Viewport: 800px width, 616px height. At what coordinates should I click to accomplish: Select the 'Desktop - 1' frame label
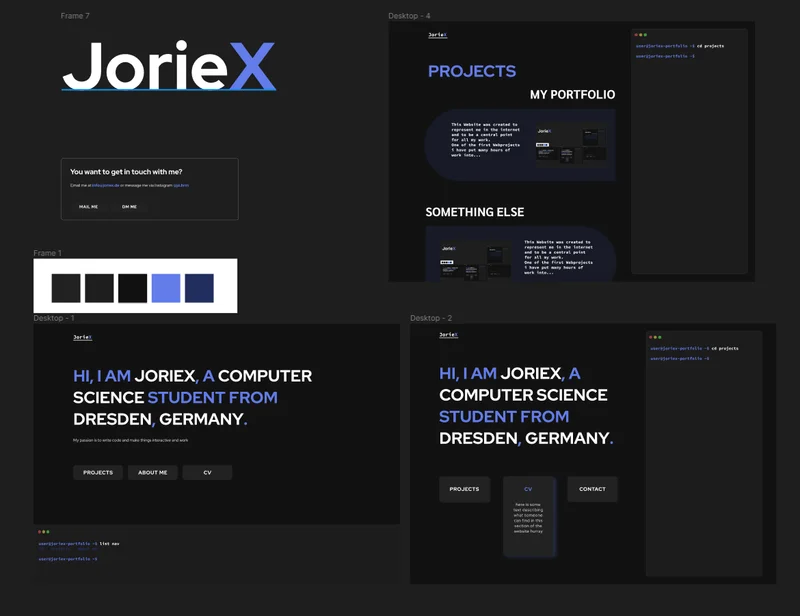[x=54, y=318]
